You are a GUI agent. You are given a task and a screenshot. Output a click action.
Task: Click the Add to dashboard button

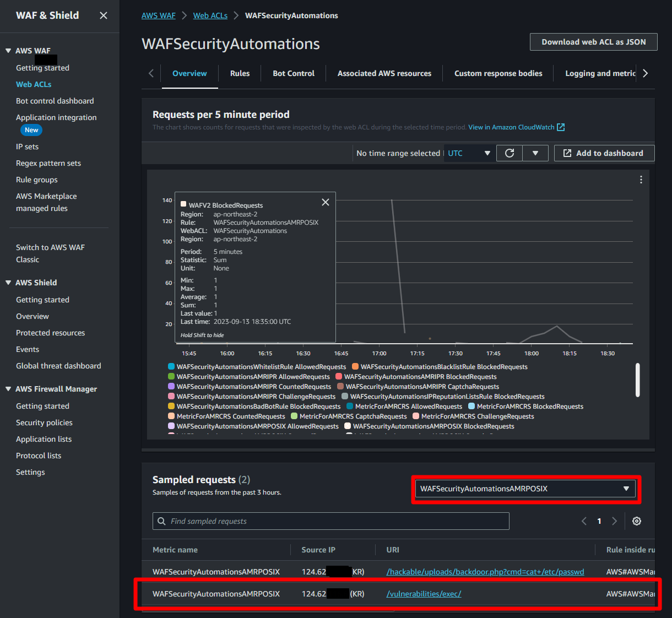[x=604, y=153]
